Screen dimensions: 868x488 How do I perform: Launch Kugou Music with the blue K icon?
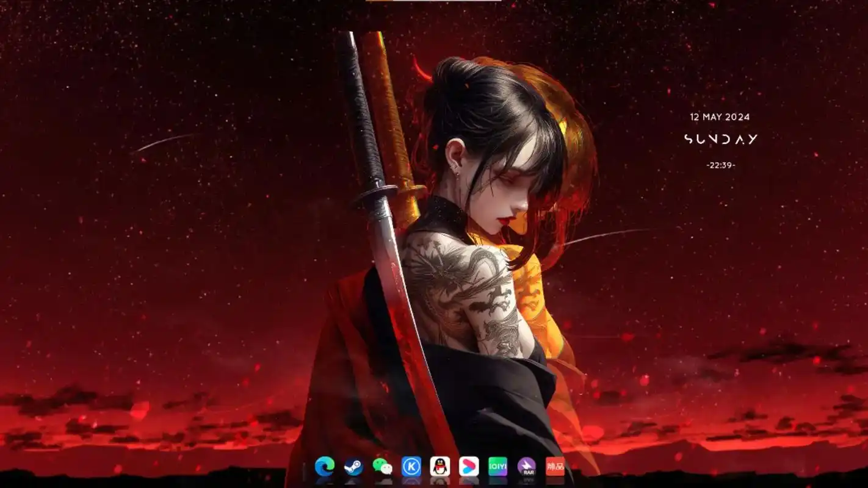click(x=411, y=467)
